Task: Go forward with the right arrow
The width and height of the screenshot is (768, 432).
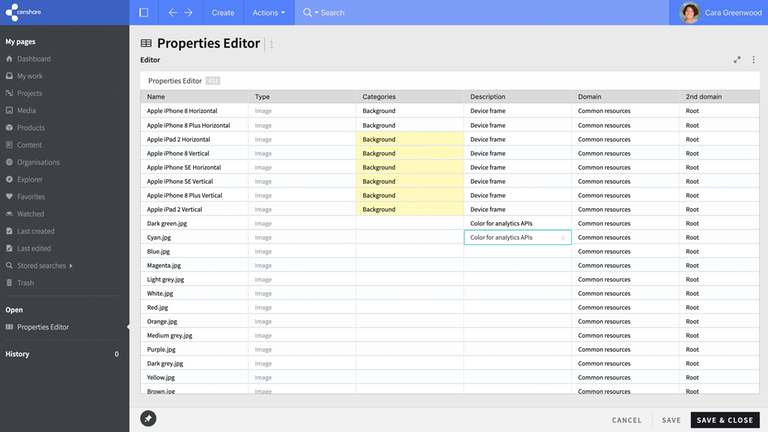Action: [x=189, y=13]
